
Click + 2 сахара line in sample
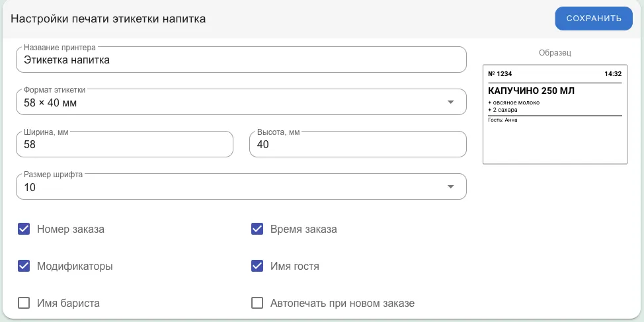(x=503, y=110)
